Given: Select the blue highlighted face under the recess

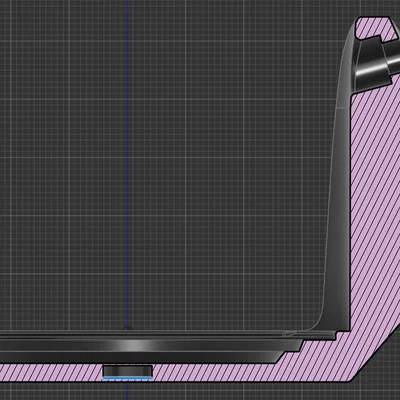Looking at the screenshot, I should 127,379.
